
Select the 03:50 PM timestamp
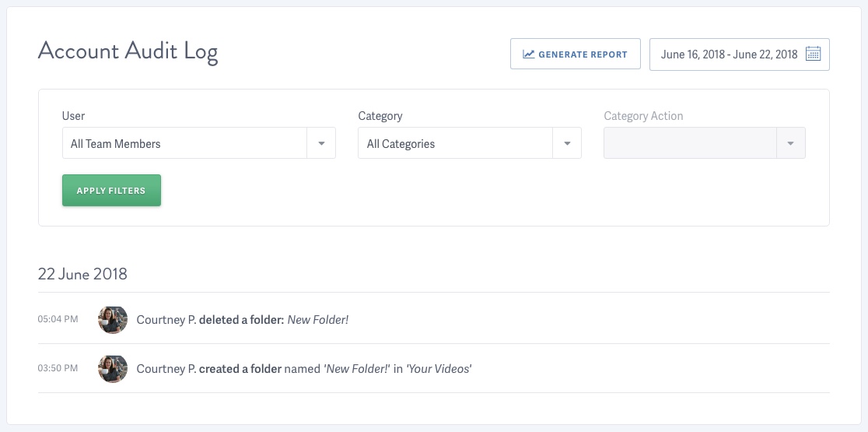[58, 368]
